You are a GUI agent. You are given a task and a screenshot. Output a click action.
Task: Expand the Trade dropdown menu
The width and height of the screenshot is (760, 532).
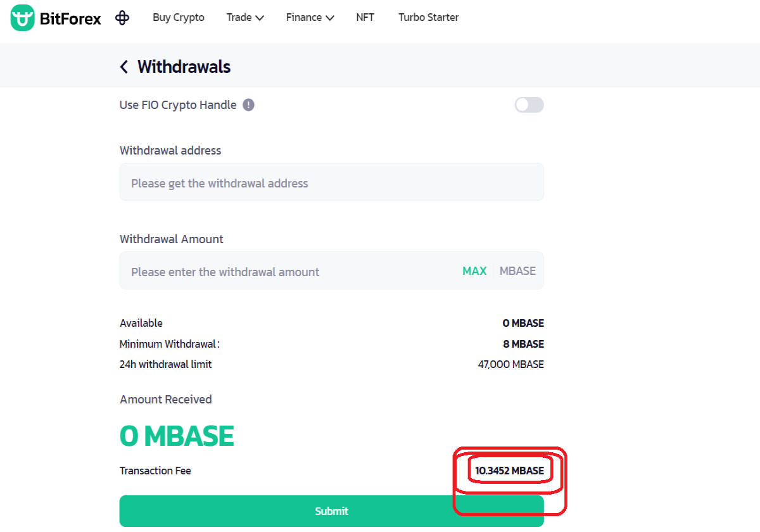245,18
